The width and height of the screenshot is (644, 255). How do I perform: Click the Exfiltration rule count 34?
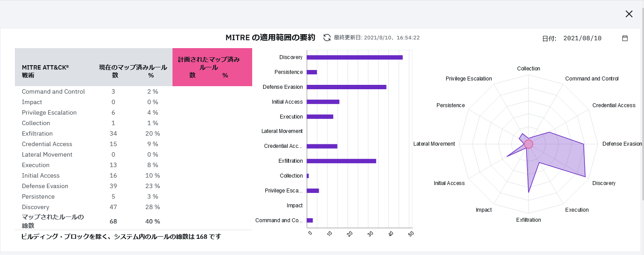113,133
